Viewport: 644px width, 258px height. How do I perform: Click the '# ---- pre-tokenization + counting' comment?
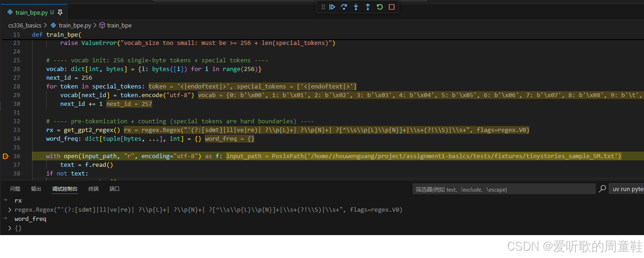pos(180,121)
